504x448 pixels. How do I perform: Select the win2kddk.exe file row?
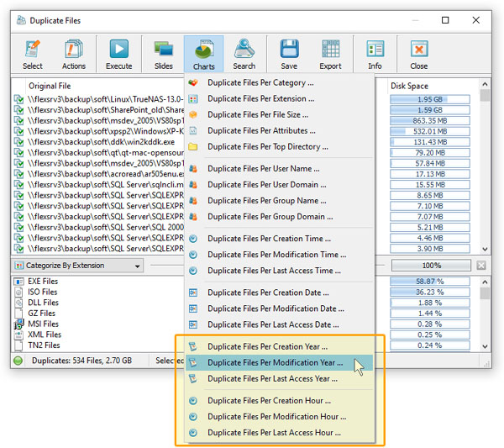98,142
